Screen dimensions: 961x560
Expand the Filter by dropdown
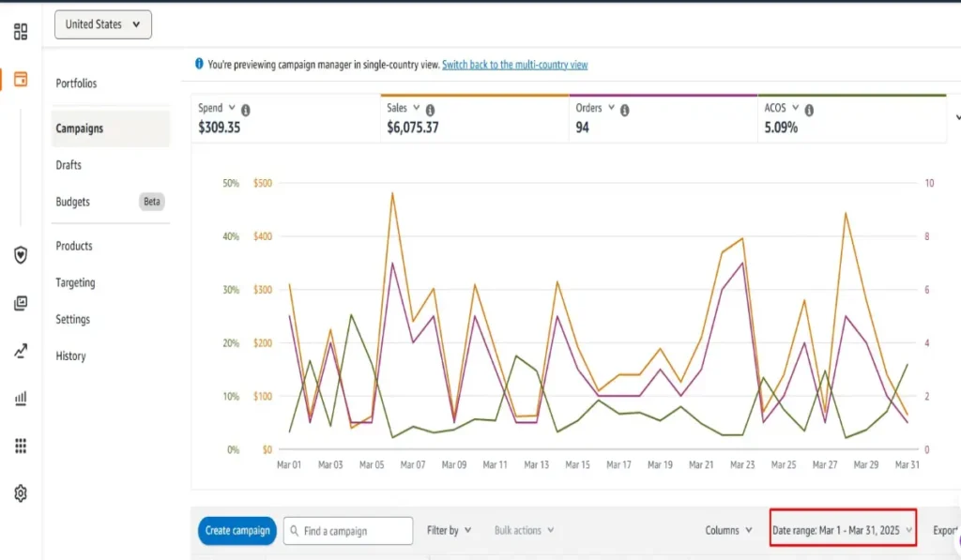(x=449, y=531)
